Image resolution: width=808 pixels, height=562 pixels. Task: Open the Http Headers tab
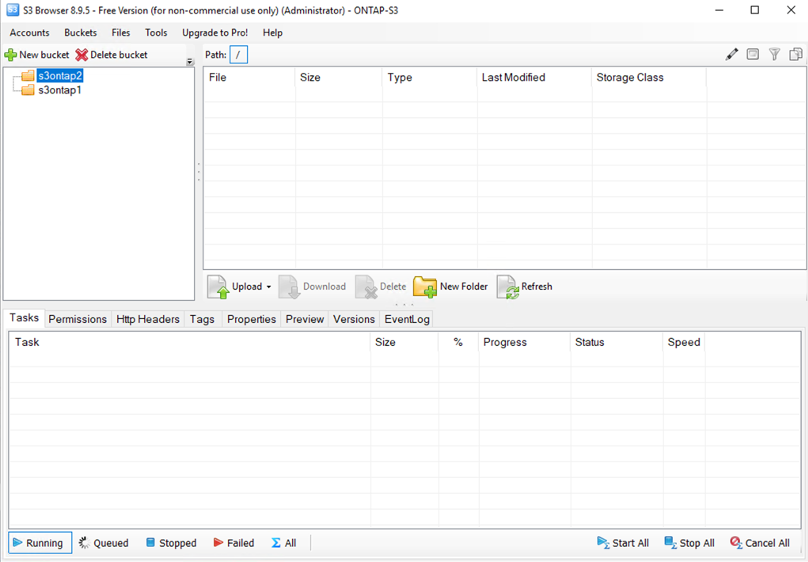(148, 319)
